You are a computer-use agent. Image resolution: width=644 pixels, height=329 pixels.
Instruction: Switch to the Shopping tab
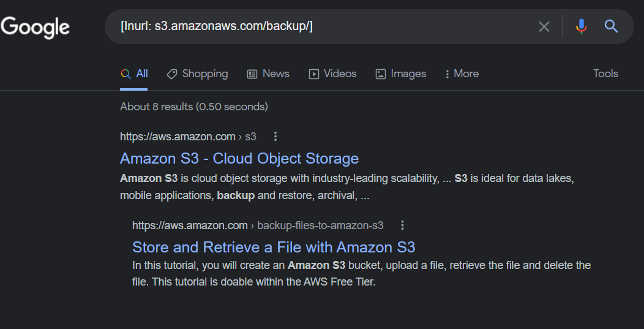pyautogui.click(x=197, y=74)
